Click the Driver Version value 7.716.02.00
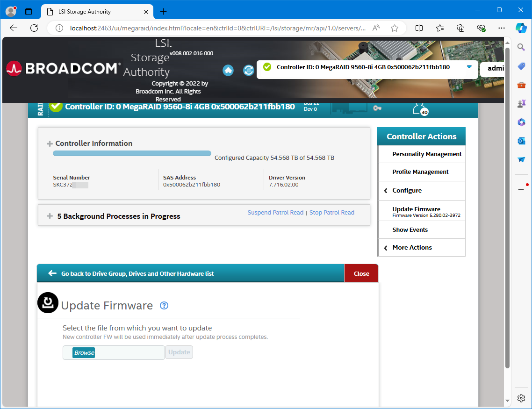Image resolution: width=532 pixels, height=409 pixels. (284, 185)
